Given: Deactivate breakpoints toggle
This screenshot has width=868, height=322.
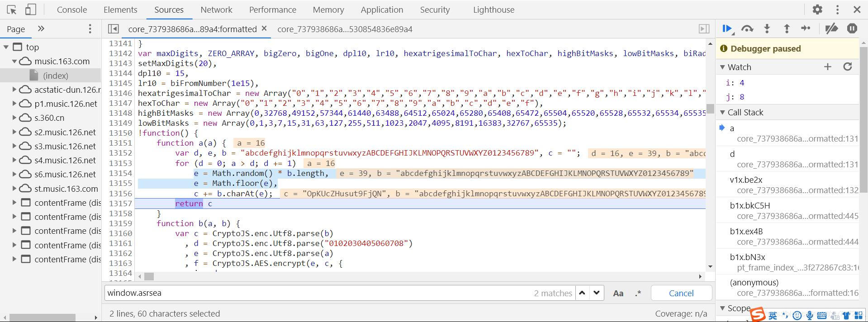Looking at the screenshot, I should pyautogui.click(x=831, y=29).
